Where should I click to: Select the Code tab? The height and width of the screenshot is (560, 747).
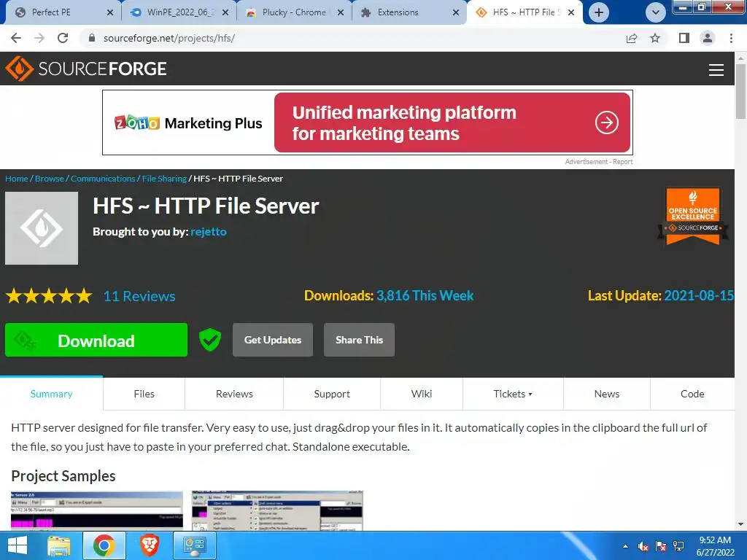(692, 394)
